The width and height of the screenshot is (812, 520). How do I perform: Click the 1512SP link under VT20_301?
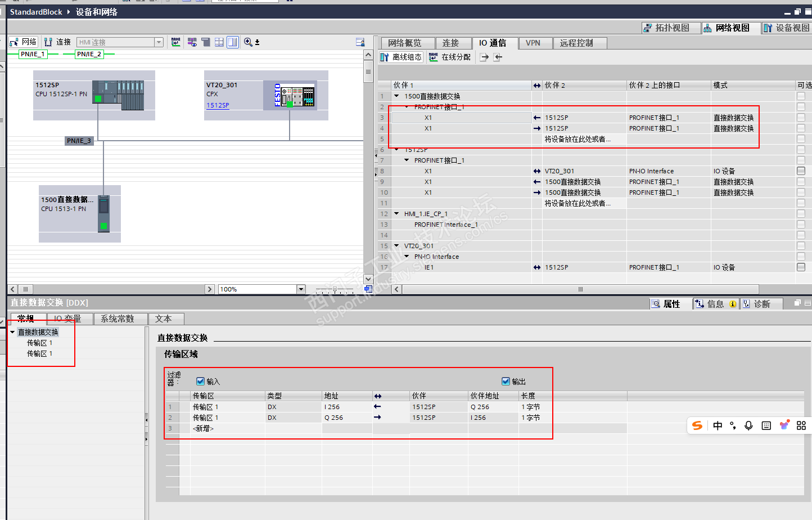point(218,105)
